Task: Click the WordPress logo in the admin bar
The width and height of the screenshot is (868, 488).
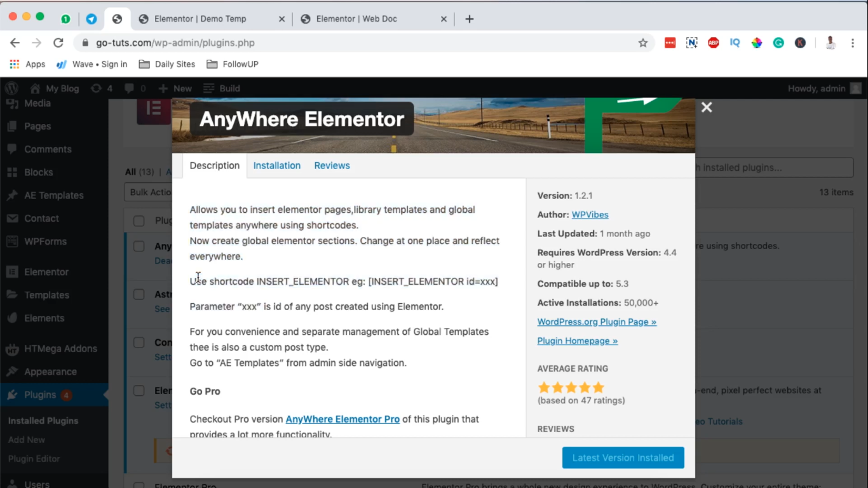Action: click(x=11, y=88)
